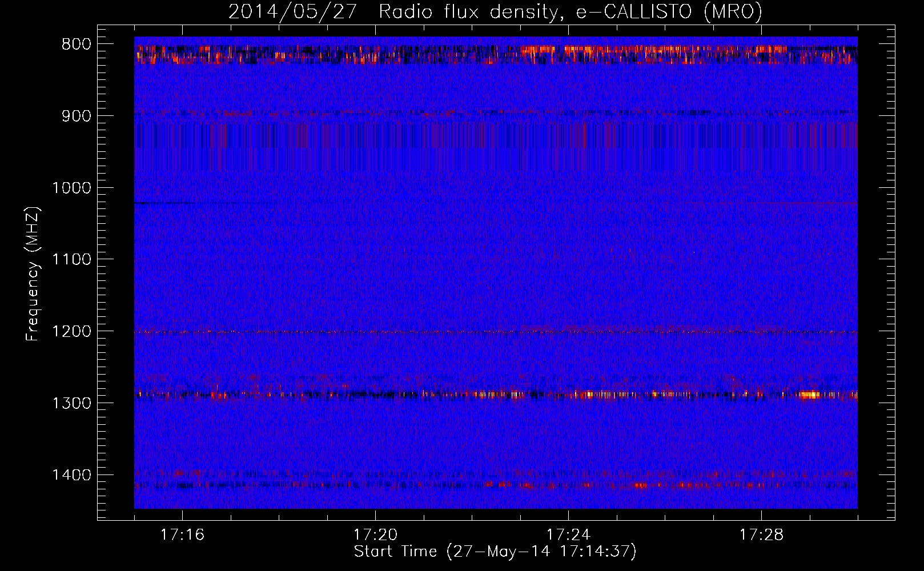This screenshot has width=924, height=571.
Task: Click the 1000 frequency tick label
Action: 71,188
